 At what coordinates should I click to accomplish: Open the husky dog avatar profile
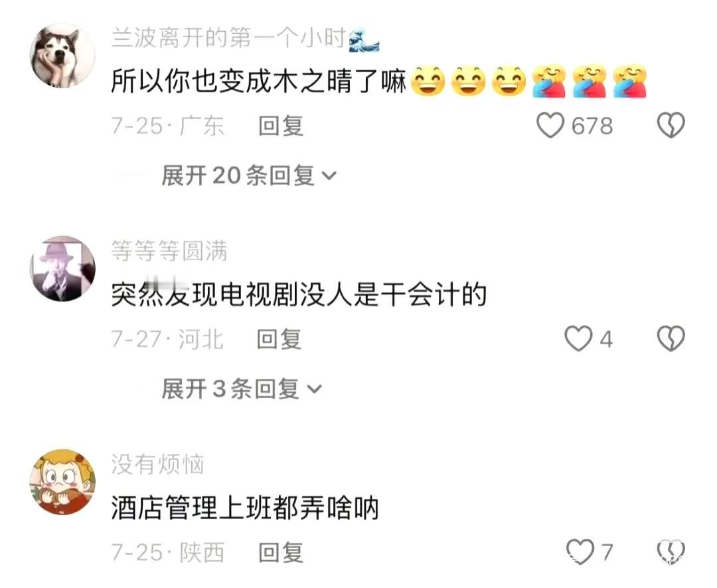point(62,55)
